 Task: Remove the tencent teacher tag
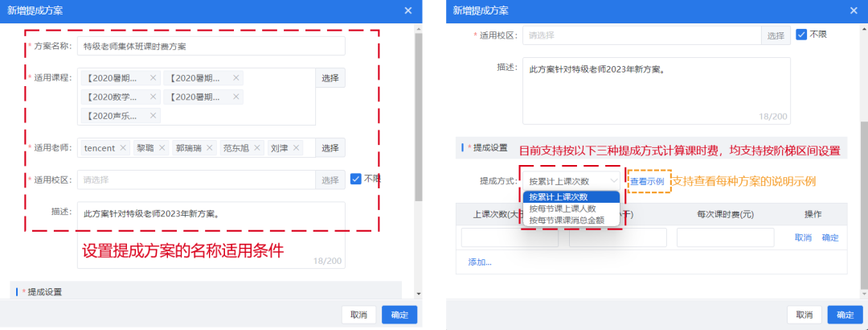123,148
